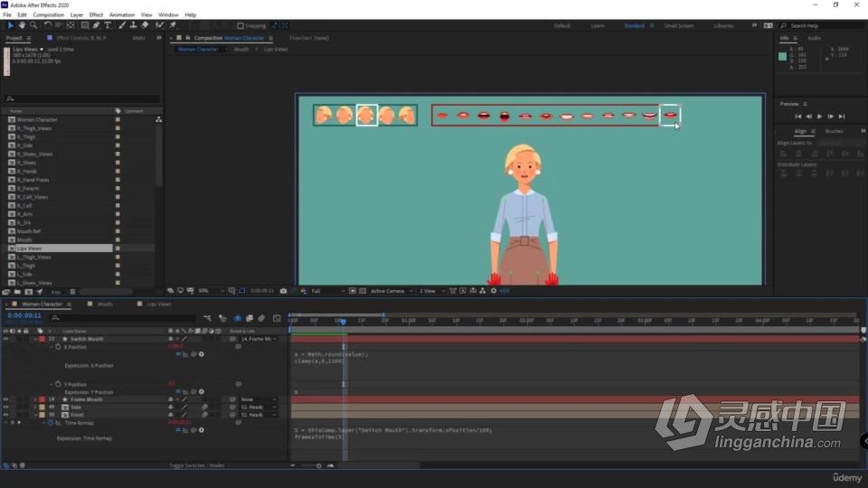This screenshot has height=488, width=868.
Task: Toggle the X Position stopwatch
Action: (x=58, y=347)
